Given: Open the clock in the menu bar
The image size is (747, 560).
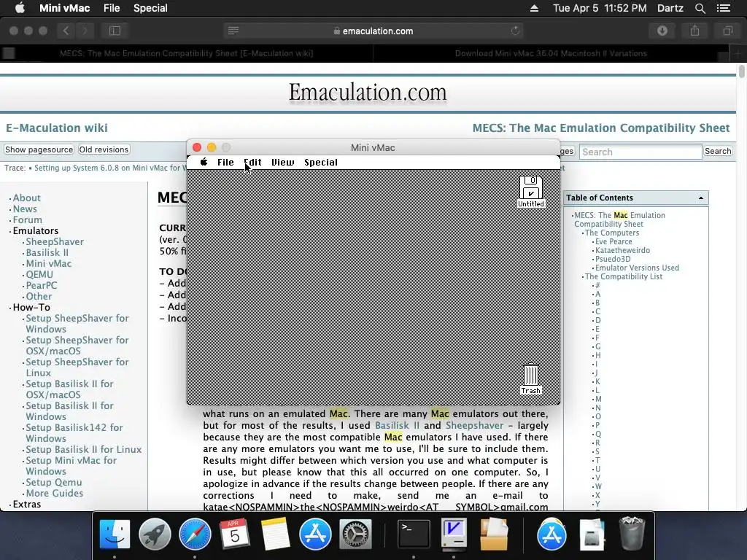Looking at the screenshot, I should [x=600, y=8].
